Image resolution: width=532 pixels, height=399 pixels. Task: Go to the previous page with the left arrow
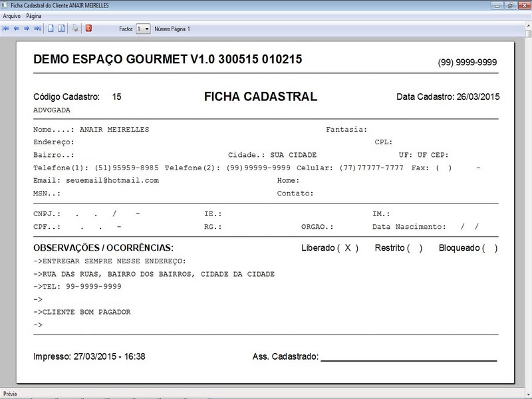coord(16,29)
